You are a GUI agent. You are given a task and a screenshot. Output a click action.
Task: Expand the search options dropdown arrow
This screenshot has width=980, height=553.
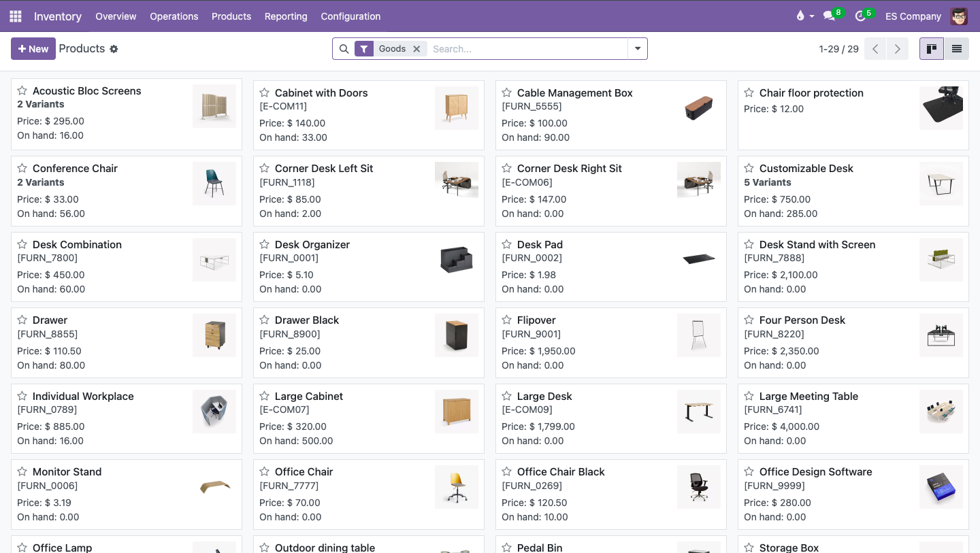638,49
